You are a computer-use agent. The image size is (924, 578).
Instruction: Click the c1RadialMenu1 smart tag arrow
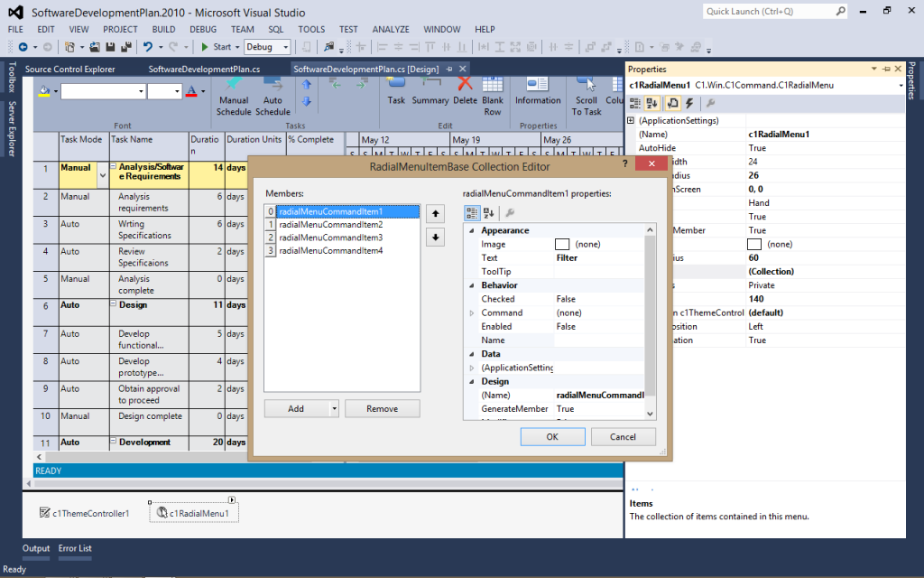tap(232, 499)
